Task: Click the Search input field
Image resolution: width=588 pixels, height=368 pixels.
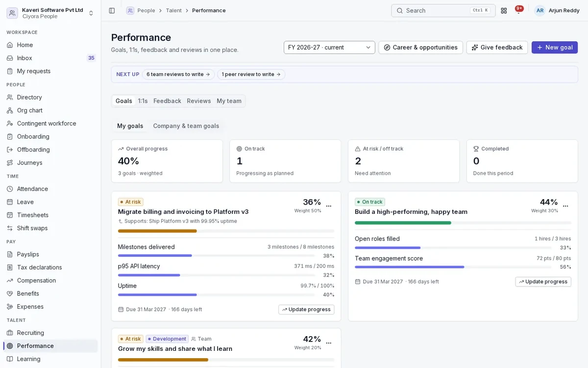Action: pos(443,10)
